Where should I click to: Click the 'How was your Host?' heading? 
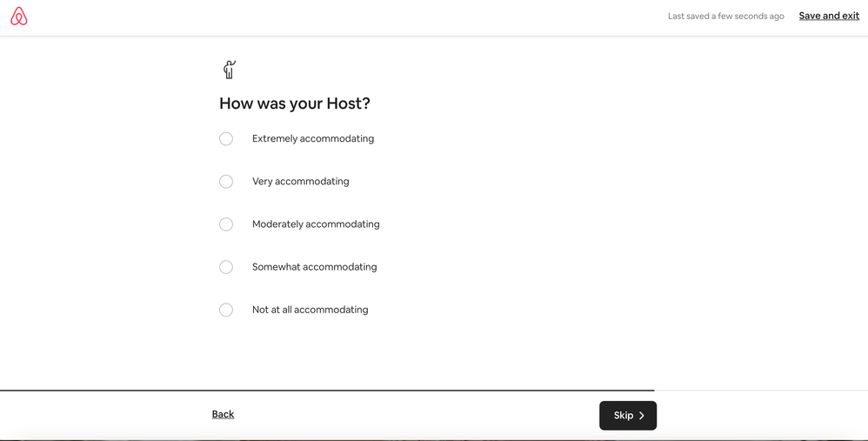click(294, 104)
